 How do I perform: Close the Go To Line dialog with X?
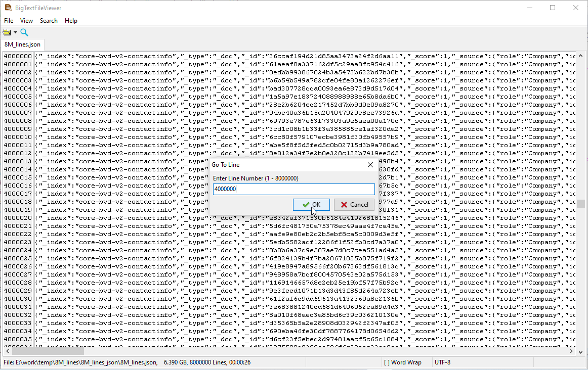370,165
